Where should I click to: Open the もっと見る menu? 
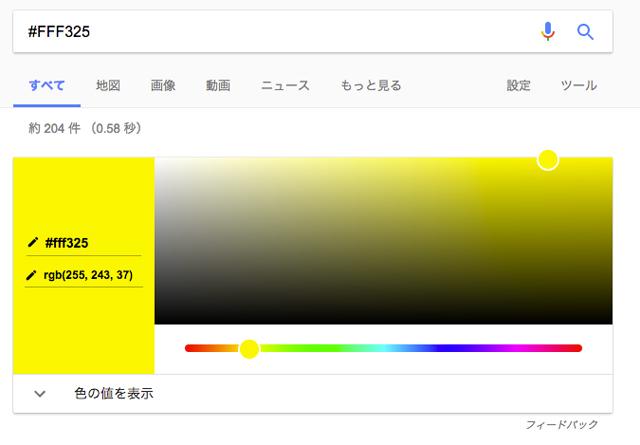click(x=371, y=85)
